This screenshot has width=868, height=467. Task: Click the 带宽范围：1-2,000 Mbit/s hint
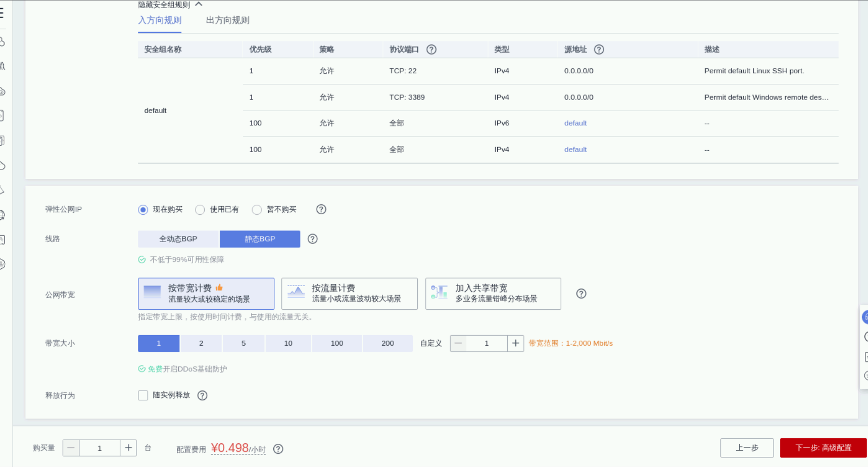(571, 343)
